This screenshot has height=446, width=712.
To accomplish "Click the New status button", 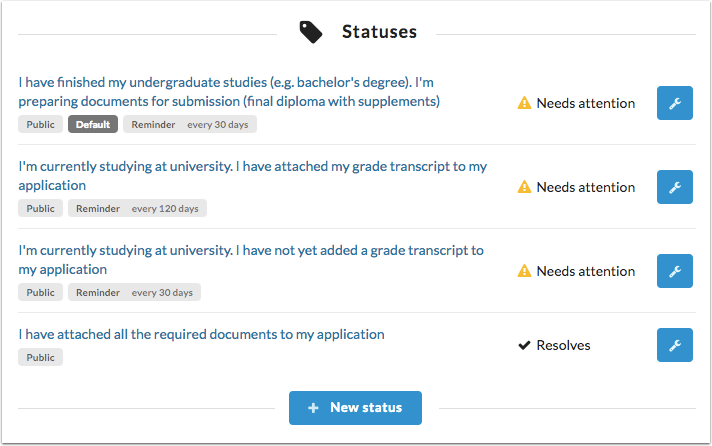I will pyautogui.click(x=355, y=408).
